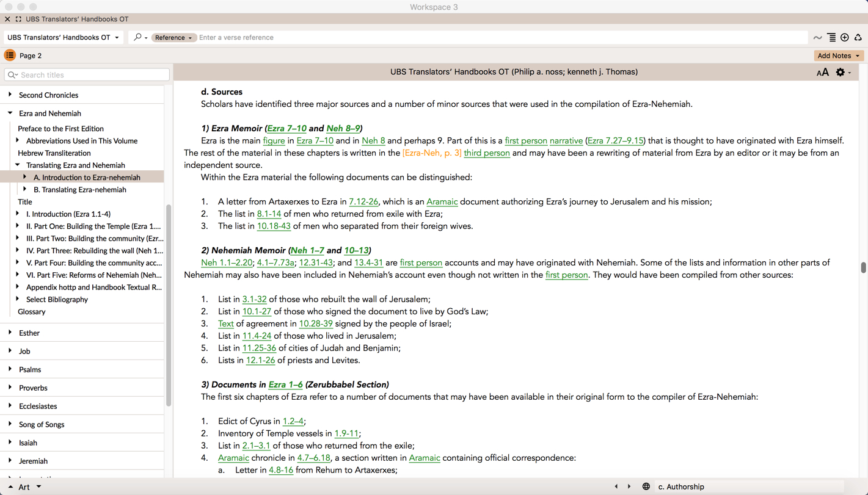Viewport: 868px width, 495px height.
Task: Open the Neh 1.1–2.20 reference link
Action: pyautogui.click(x=227, y=262)
